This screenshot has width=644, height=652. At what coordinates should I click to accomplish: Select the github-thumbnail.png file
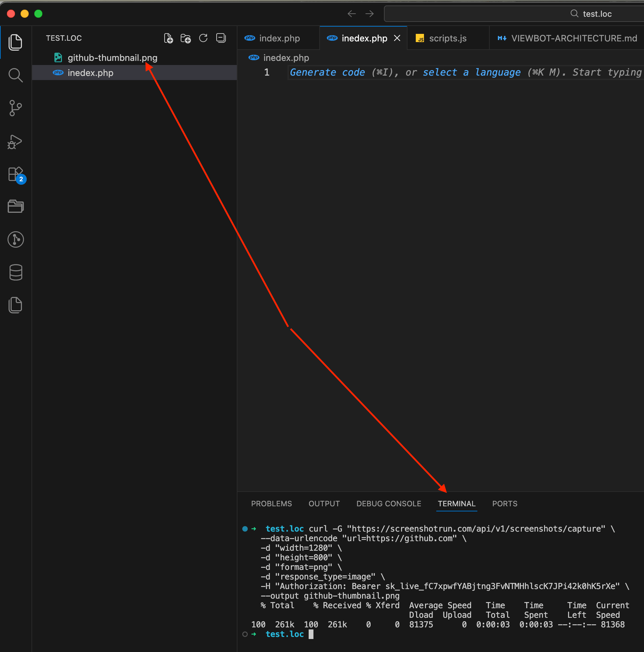point(112,57)
